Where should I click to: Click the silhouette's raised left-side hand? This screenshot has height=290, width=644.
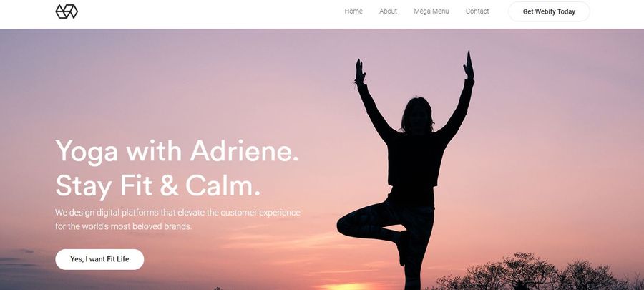[x=360, y=72]
